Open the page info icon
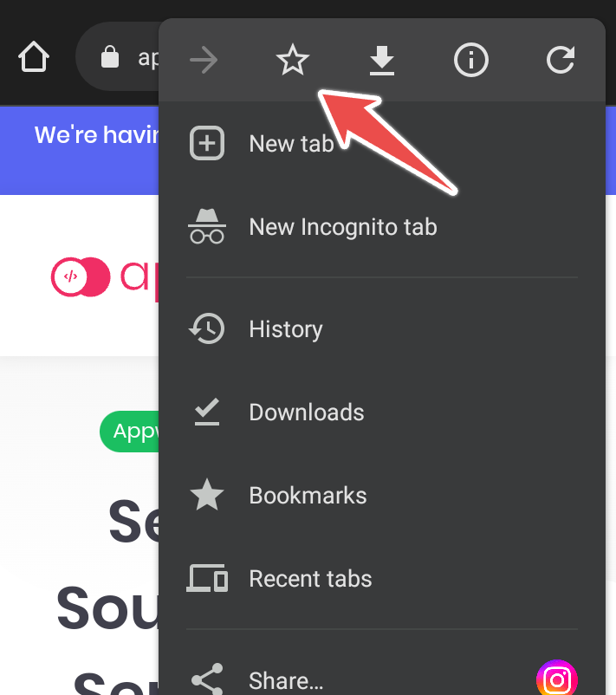This screenshot has height=695, width=616. pos(471,60)
